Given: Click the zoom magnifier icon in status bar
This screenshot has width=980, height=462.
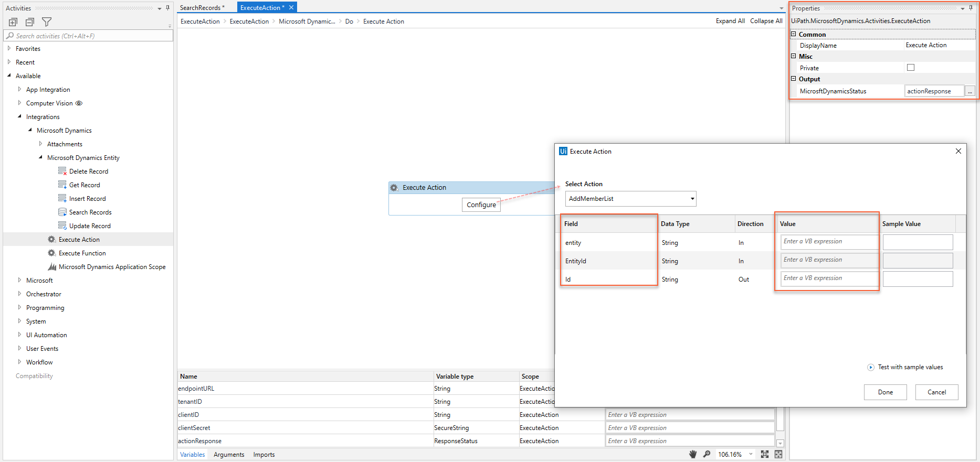Looking at the screenshot, I should [707, 454].
